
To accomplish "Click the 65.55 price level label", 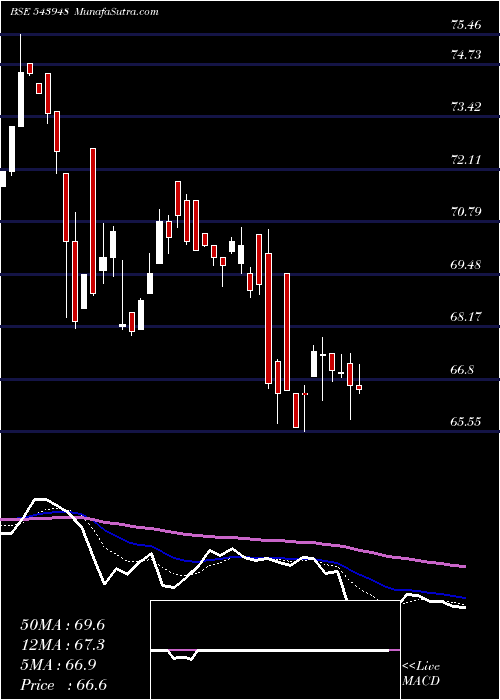I will point(466,421).
